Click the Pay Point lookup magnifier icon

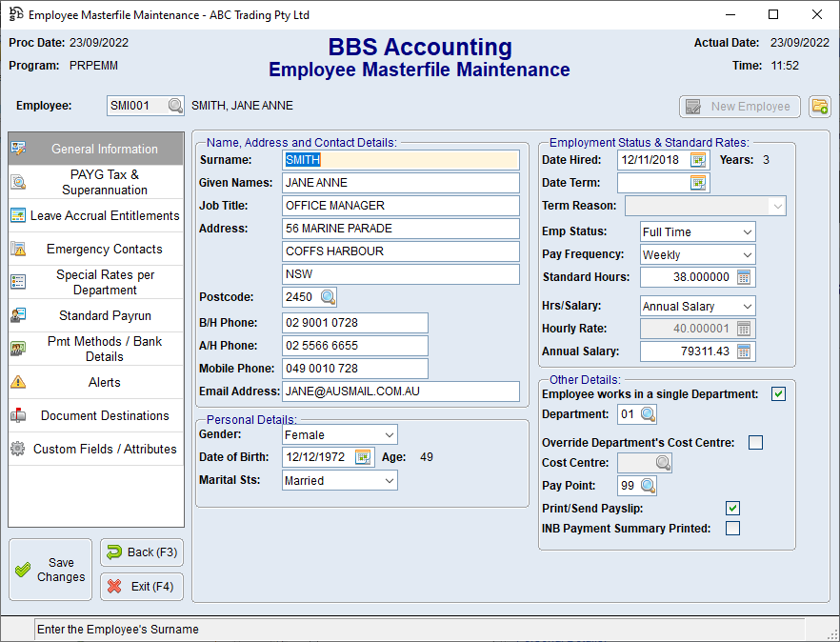[648, 486]
